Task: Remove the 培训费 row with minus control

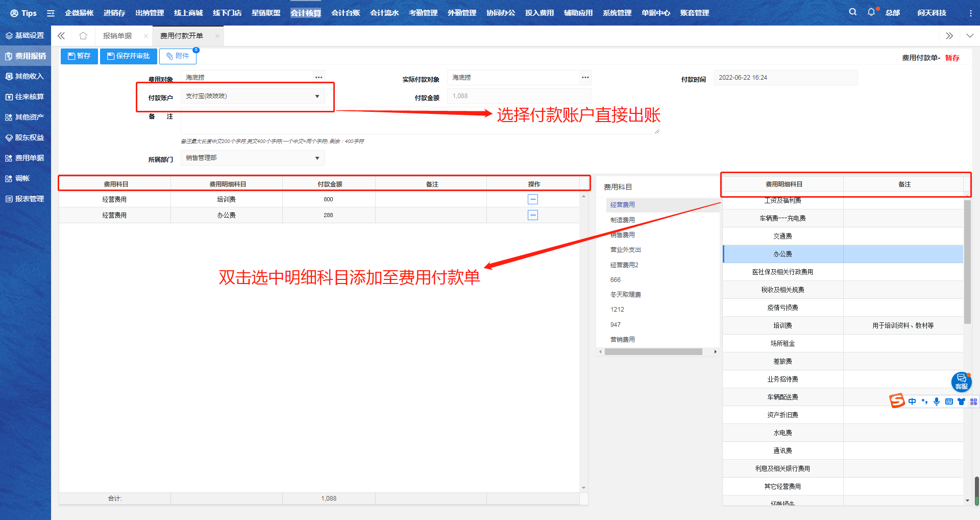Action: pyautogui.click(x=532, y=199)
